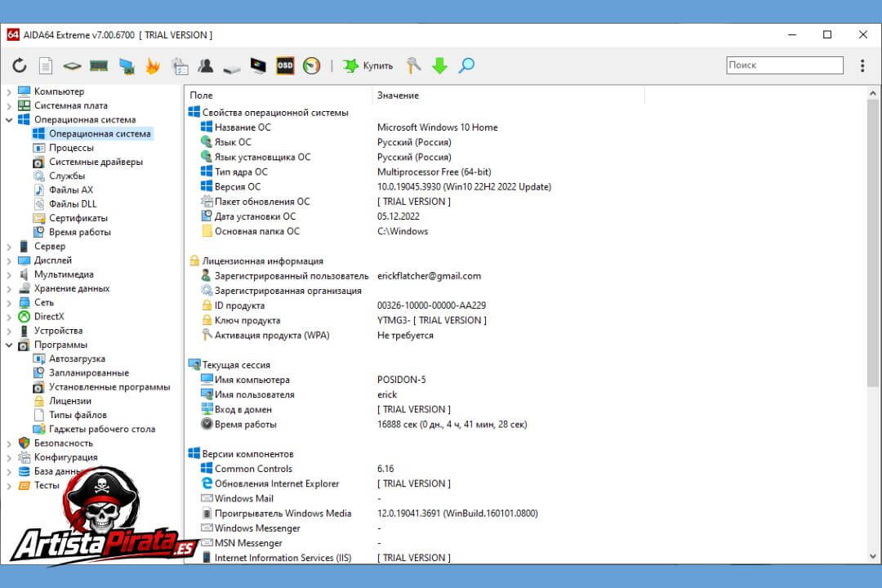Expand the Дисплей tree node
Viewport: 882px width, 588px height.
point(9,261)
